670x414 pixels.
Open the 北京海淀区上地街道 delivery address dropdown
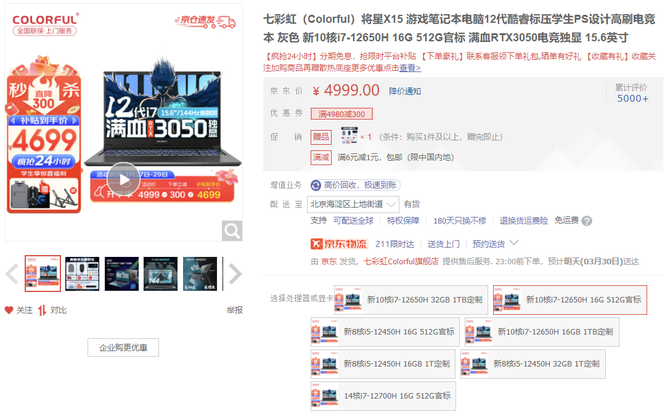click(353, 204)
